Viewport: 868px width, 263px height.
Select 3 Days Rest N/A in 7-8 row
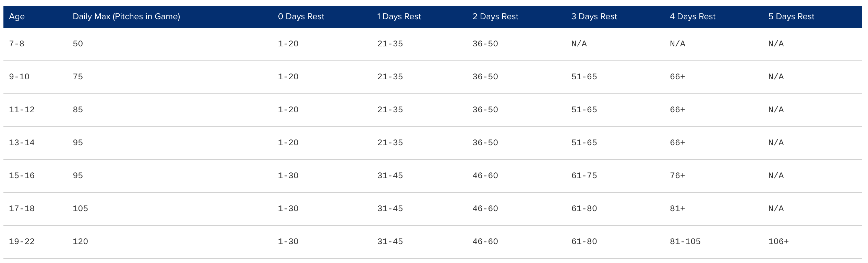(579, 44)
